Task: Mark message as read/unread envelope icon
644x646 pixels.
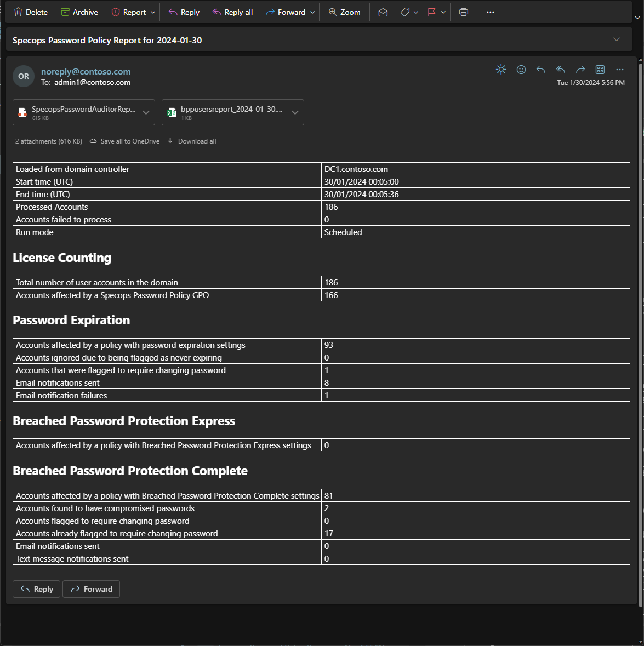Action: 383,13
